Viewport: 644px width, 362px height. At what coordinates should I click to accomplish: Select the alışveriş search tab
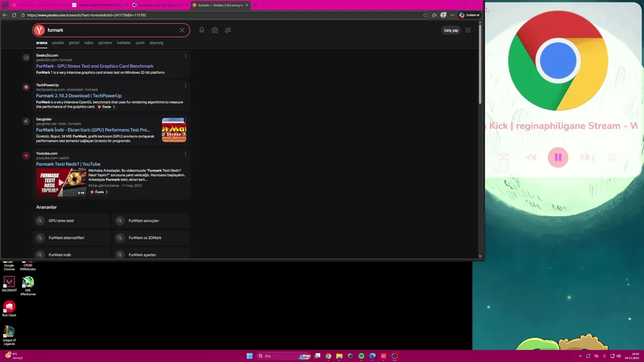[x=156, y=43]
